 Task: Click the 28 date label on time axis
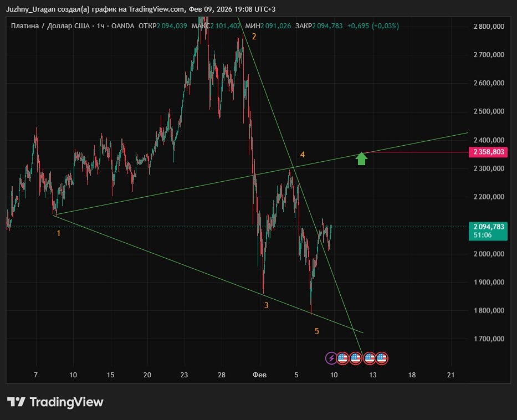222,375
